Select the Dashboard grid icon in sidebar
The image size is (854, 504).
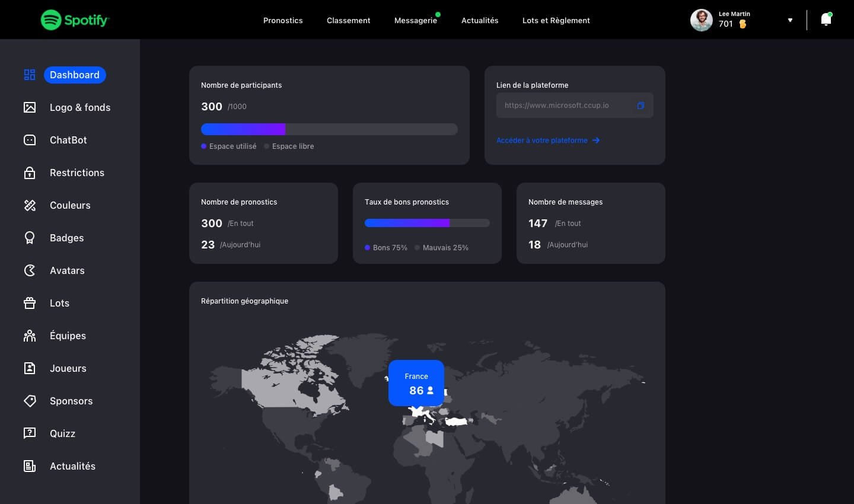point(30,75)
